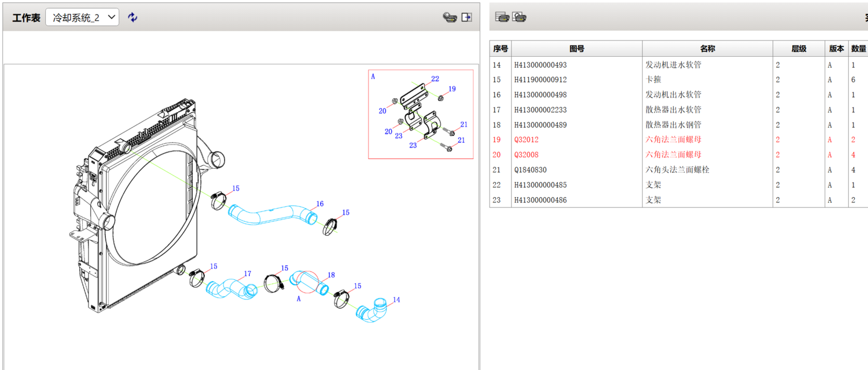This screenshot has width=868, height=370.
Task: Click callout 17 in the diagram
Action: 248,273
